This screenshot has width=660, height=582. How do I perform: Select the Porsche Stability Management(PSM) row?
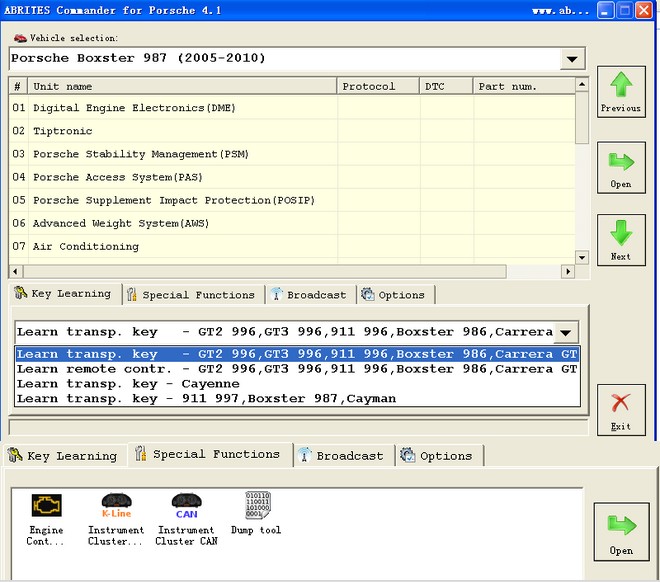(140, 154)
